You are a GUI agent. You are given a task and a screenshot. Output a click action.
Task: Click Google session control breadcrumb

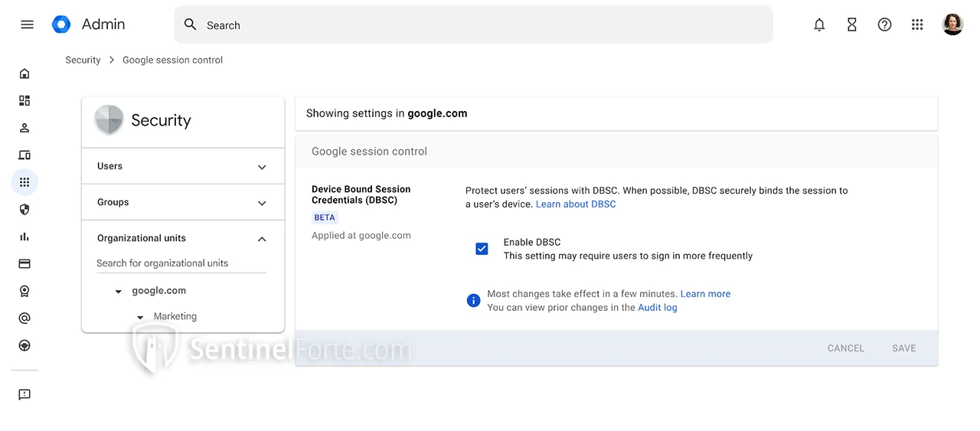pyautogui.click(x=173, y=60)
